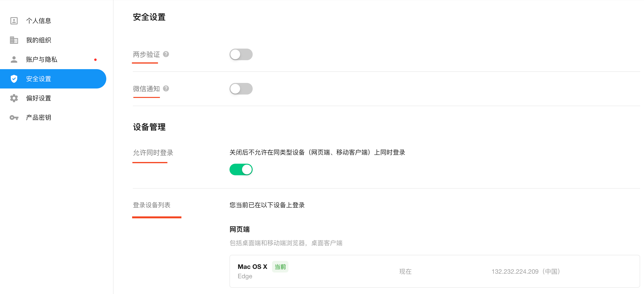Click the red notification dot on 账户与隐私
The image size is (644, 294).
point(95,60)
